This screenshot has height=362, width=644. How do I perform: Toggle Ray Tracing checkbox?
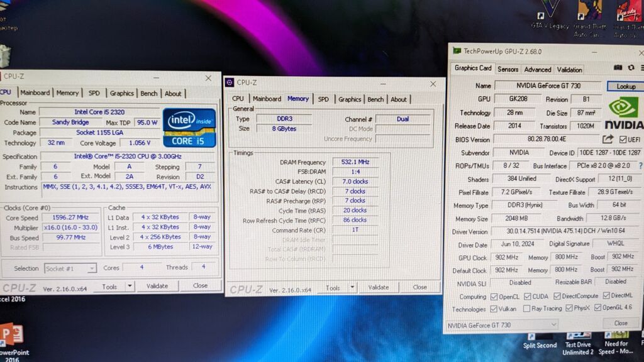pos(526,308)
